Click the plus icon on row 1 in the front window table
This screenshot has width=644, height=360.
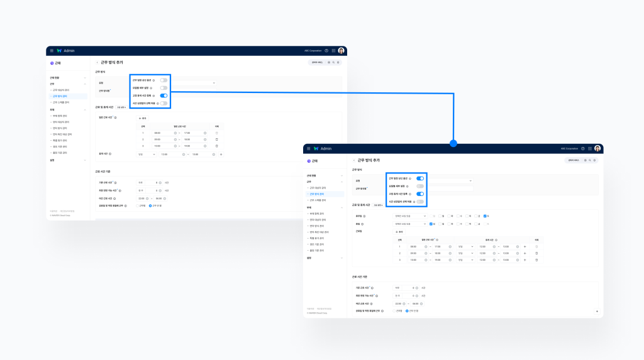tap(525, 246)
